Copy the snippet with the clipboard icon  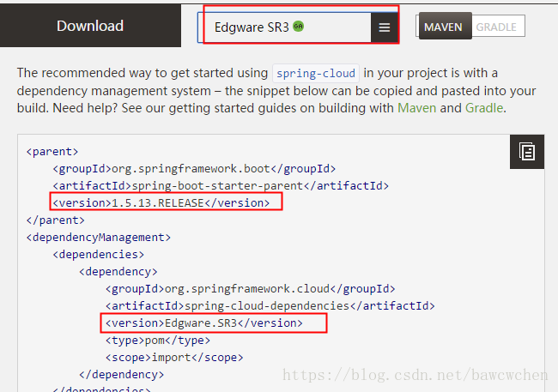(x=527, y=152)
